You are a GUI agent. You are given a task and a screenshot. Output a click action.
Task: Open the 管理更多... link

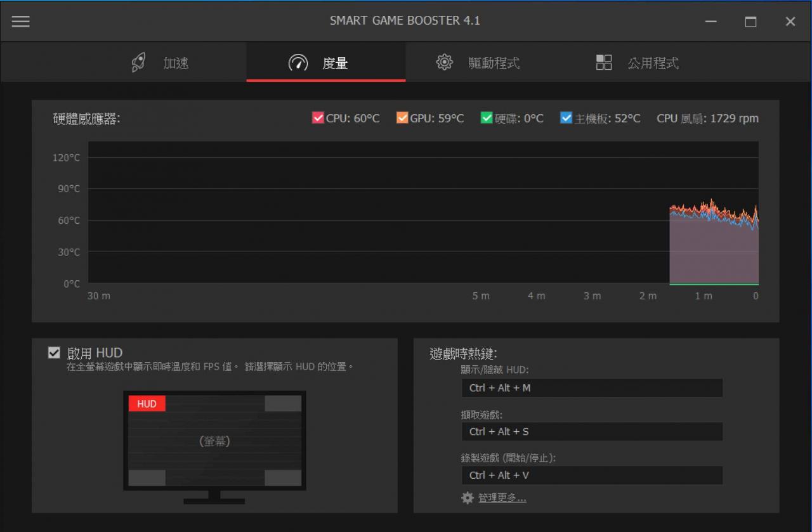click(502, 498)
